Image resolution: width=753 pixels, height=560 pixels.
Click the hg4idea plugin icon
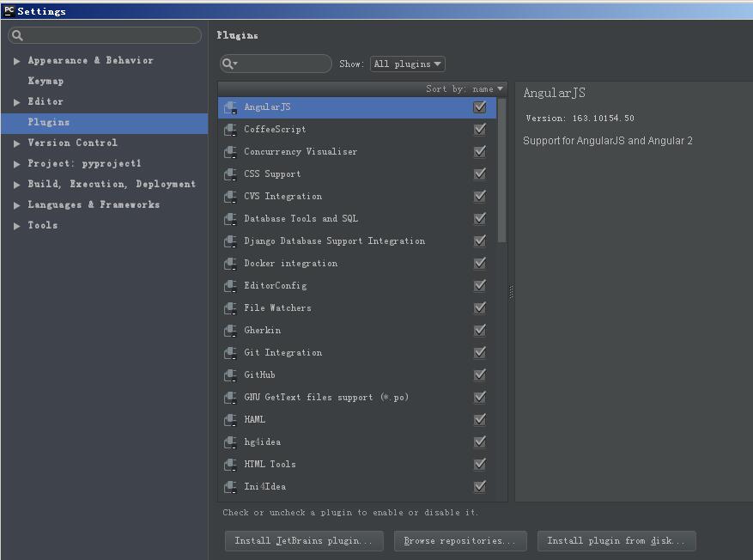click(x=230, y=442)
